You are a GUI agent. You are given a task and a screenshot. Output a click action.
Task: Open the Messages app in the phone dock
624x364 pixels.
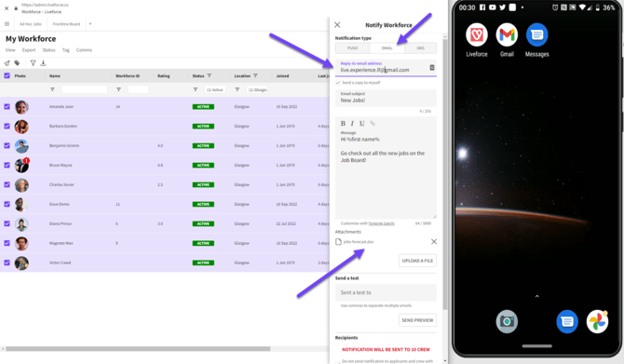click(x=566, y=321)
